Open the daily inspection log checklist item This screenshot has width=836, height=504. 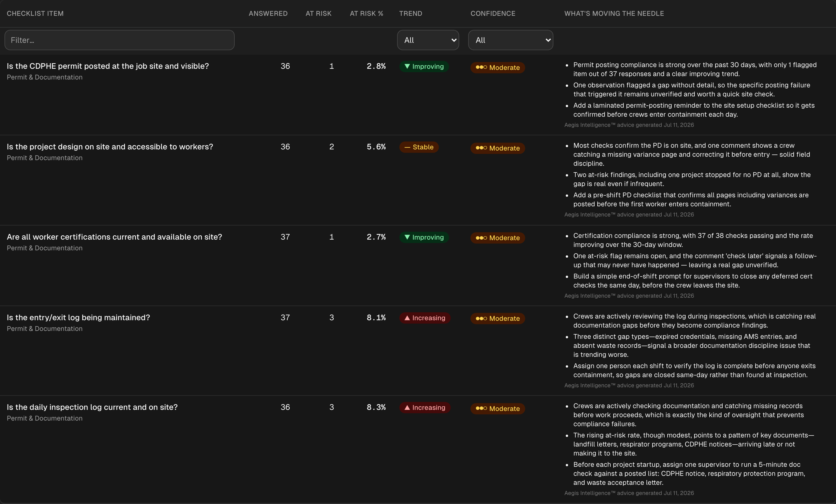pyautogui.click(x=92, y=407)
